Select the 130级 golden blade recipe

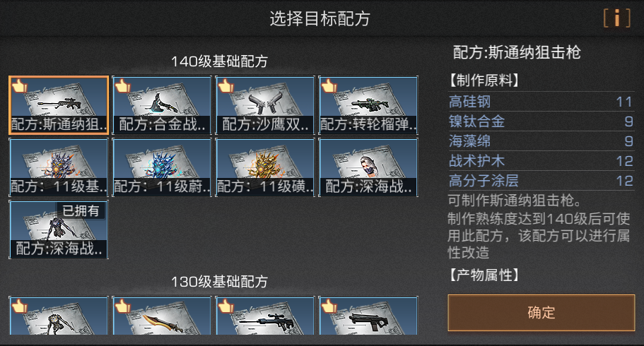(162, 315)
